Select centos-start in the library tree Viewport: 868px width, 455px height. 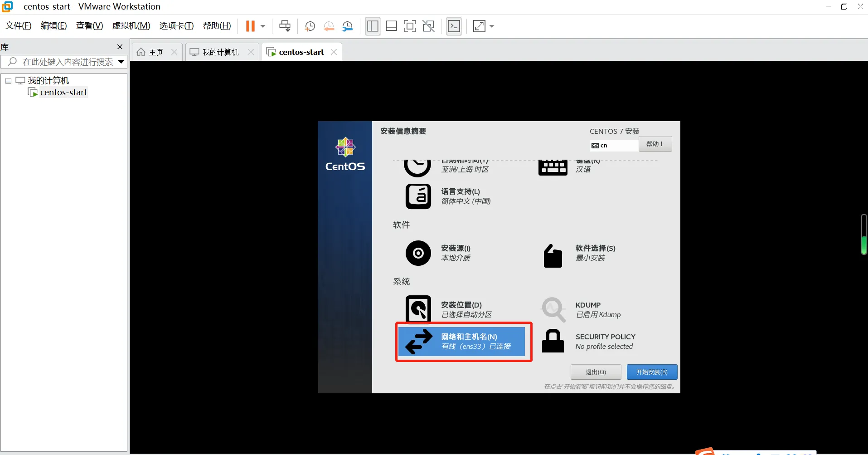[63, 92]
